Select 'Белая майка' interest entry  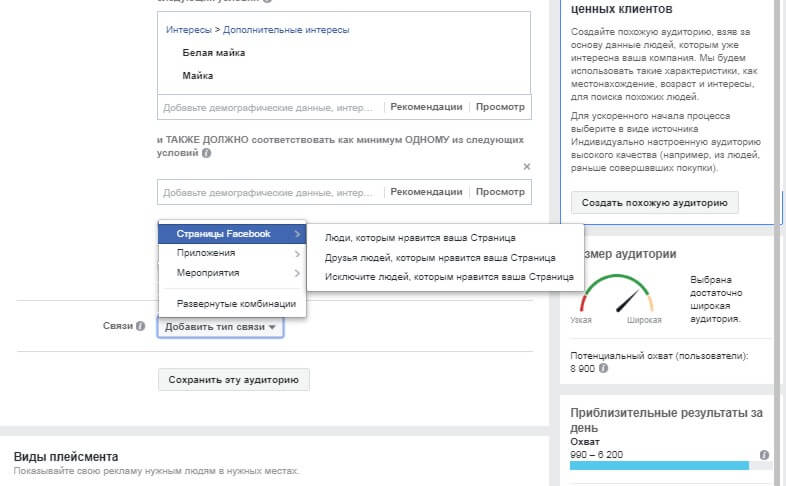click(x=214, y=53)
